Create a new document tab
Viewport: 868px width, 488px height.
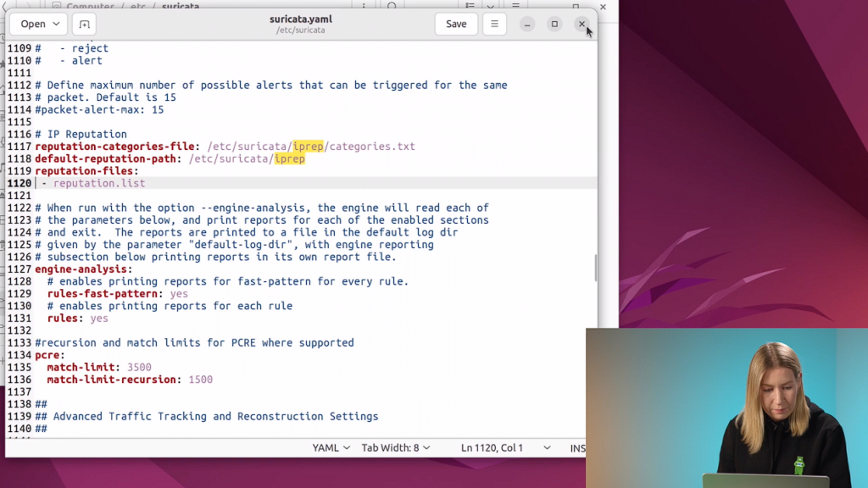pyautogui.click(x=84, y=24)
